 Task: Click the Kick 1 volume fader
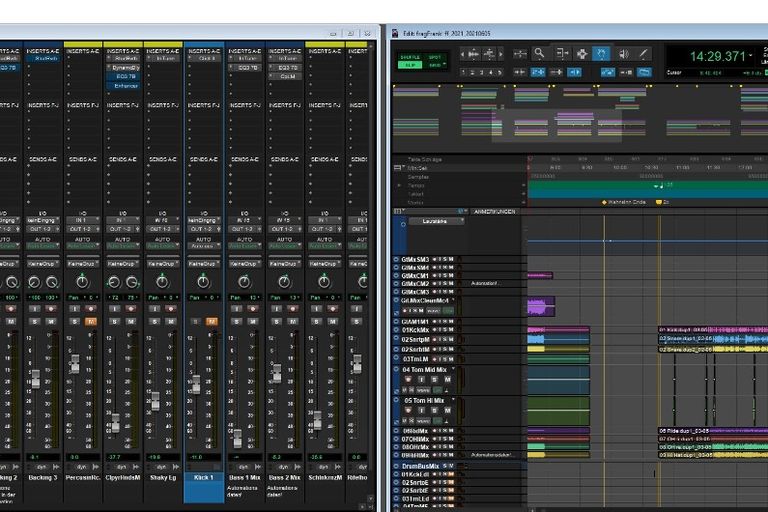pyautogui.click(x=196, y=385)
